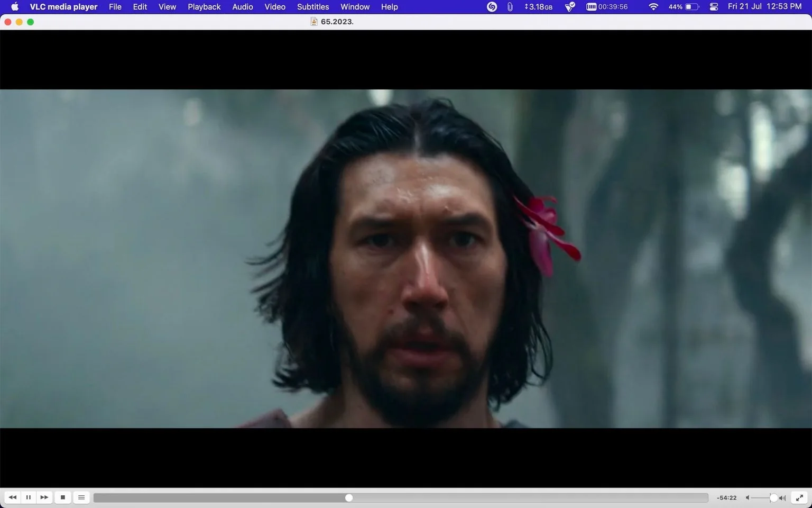
Task: Open the Subtitles menu
Action: (x=313, y=7)
